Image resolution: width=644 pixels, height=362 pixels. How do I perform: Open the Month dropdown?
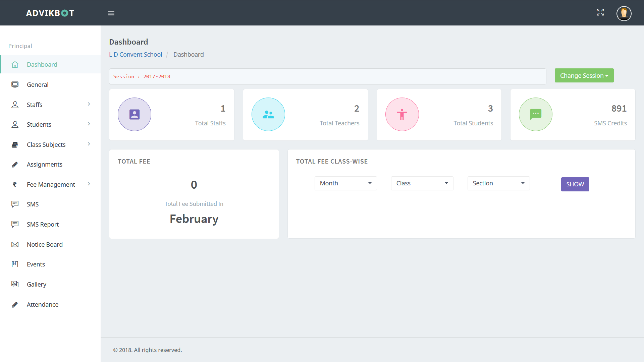click(x=345, y=183)
